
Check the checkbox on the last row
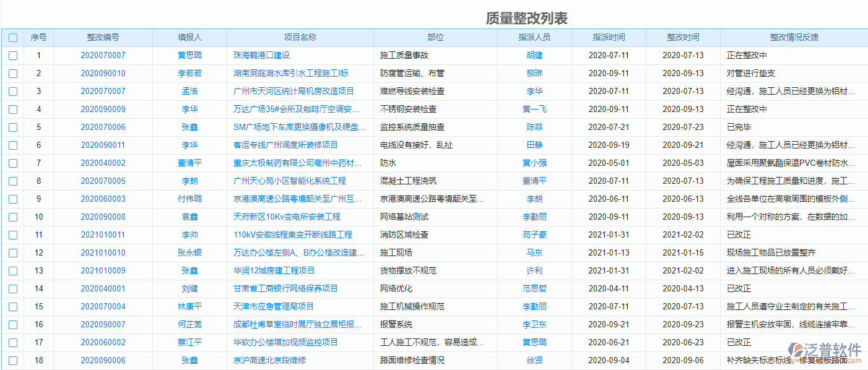pos(13,360)
